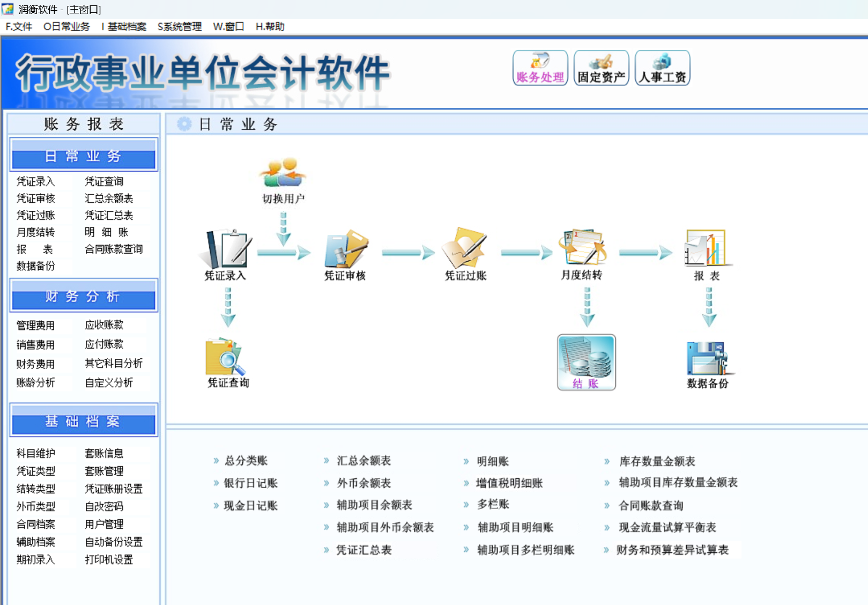Open the O日常业务 menu
This screenshot has width=868, height=605.
[66, 27]
